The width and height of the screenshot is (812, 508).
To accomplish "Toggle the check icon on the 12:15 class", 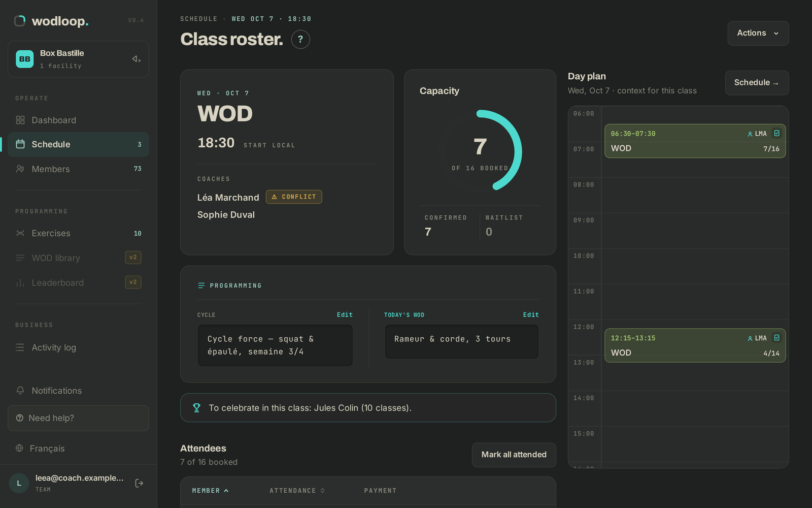I will pos(776,337).
